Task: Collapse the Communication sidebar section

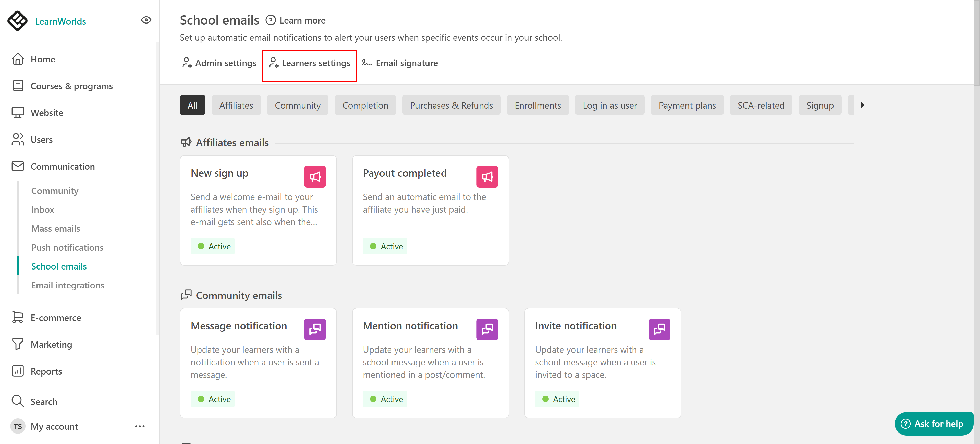Action: (62, 166)
